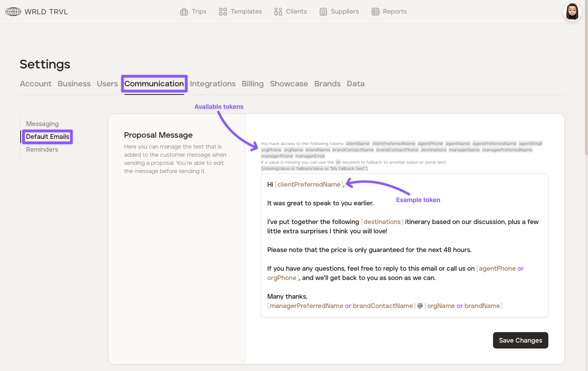Click the Templates grid icon
Viewport: 588px width, 371px height.
pos(223,12)
